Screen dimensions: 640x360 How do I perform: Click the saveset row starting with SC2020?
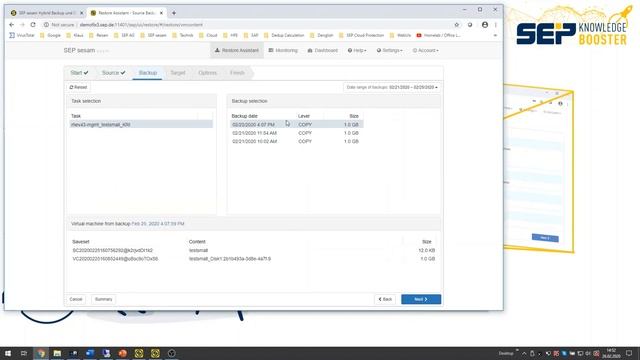point(253,250)
